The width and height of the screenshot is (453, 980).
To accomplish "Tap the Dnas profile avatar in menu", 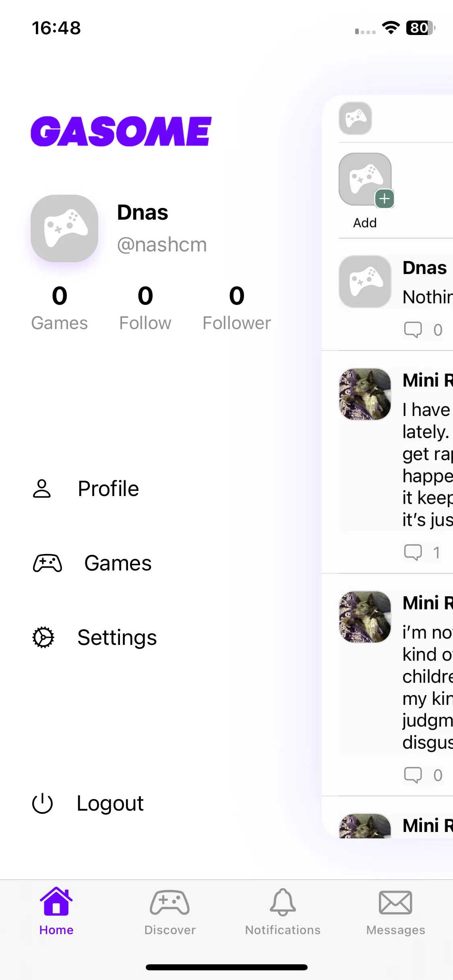I will (64, 229).
